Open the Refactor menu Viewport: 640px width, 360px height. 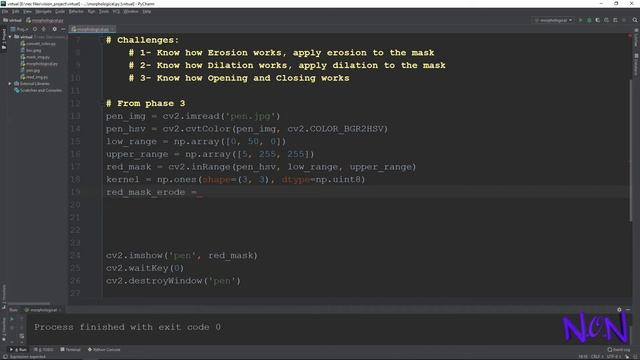click(76, 11)
